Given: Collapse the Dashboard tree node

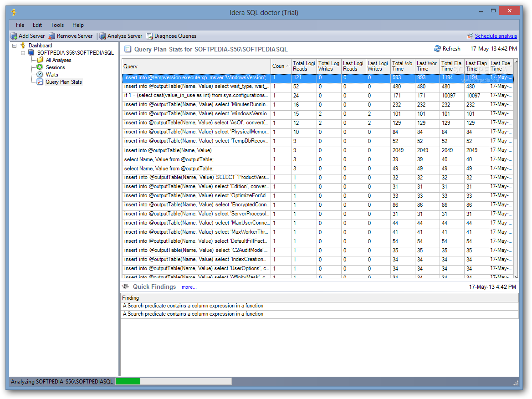Looking at the screenshot, I should tap(14, 46).
